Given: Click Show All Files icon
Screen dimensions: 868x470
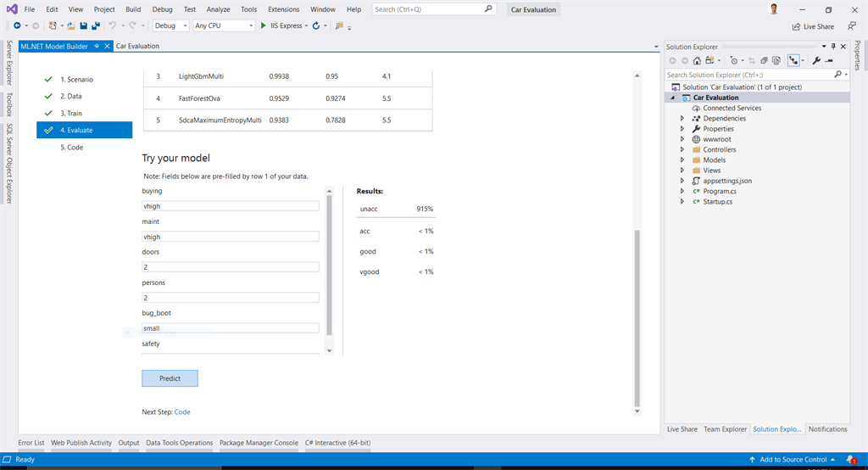Looking at the screenshot, I should (776, 60).
